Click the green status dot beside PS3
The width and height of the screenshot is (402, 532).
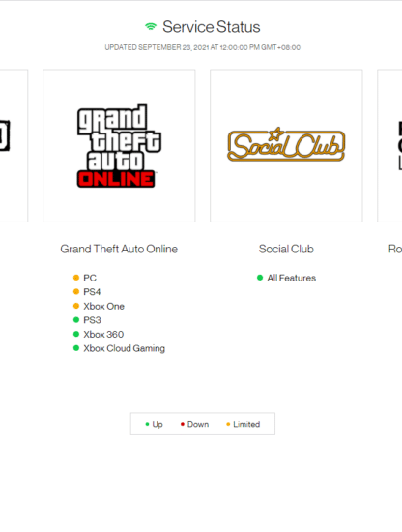pyautogui.click(x=76, y=320)
